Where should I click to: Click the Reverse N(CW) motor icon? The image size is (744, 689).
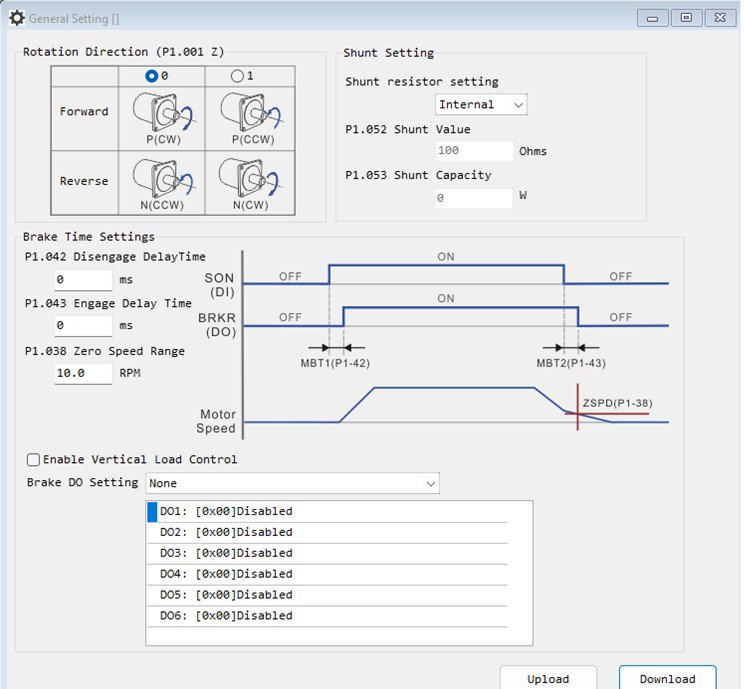[x=249, y=177]
